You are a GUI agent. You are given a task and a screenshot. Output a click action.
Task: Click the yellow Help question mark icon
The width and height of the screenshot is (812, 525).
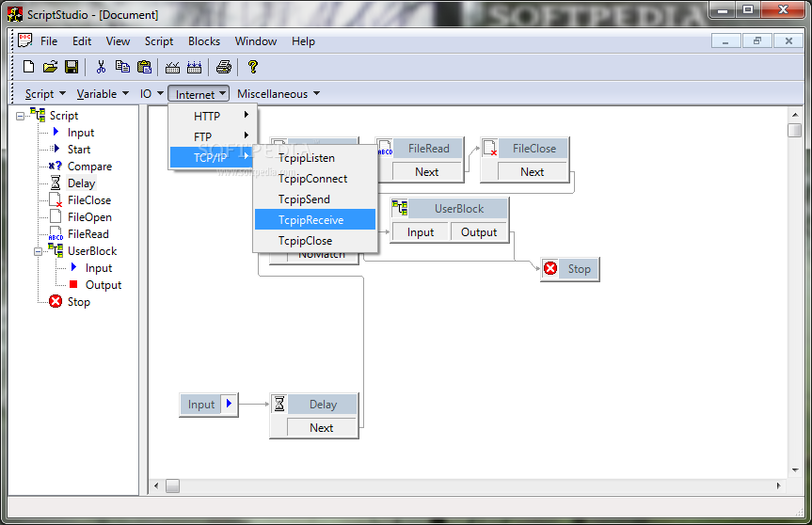[x=253, y=66]
